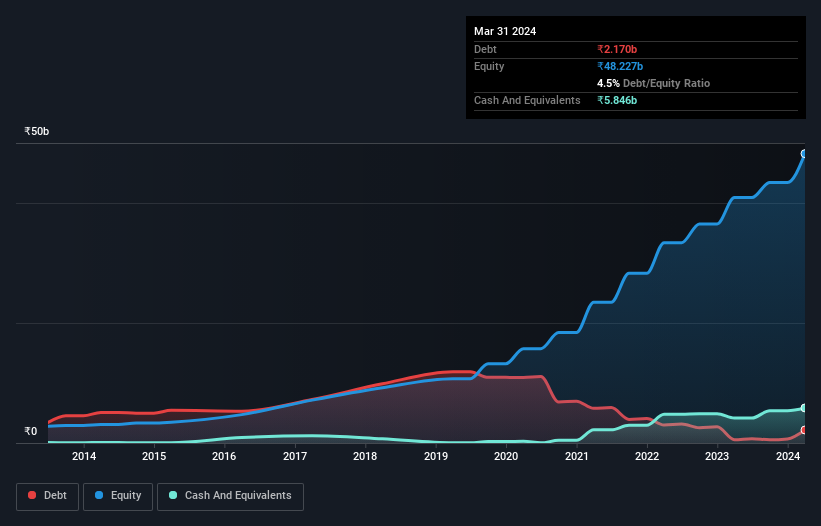Click the 2020 x-axis label
821x526 pixels.
pyautogui.click(x=506, y=456)
